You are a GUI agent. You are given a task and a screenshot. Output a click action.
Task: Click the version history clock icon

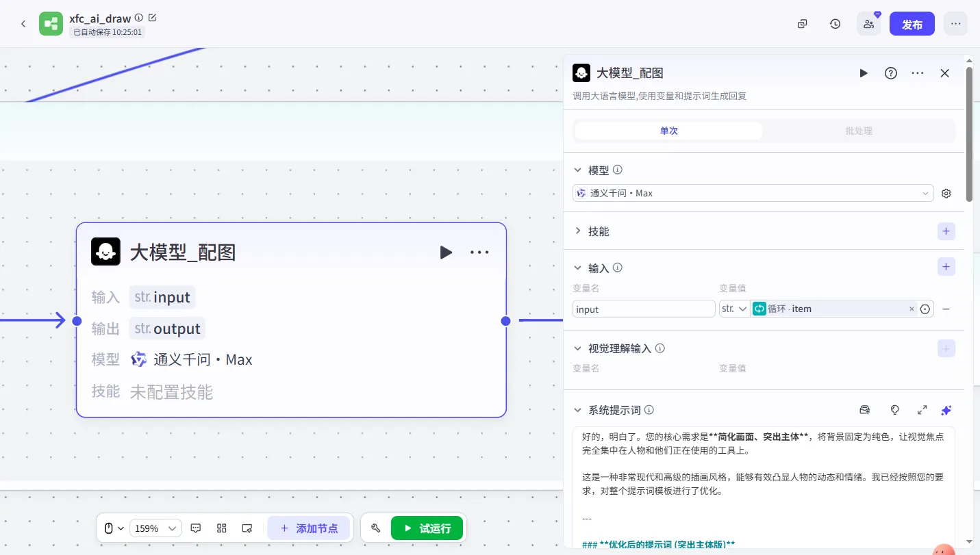click(x=835, y=24)
